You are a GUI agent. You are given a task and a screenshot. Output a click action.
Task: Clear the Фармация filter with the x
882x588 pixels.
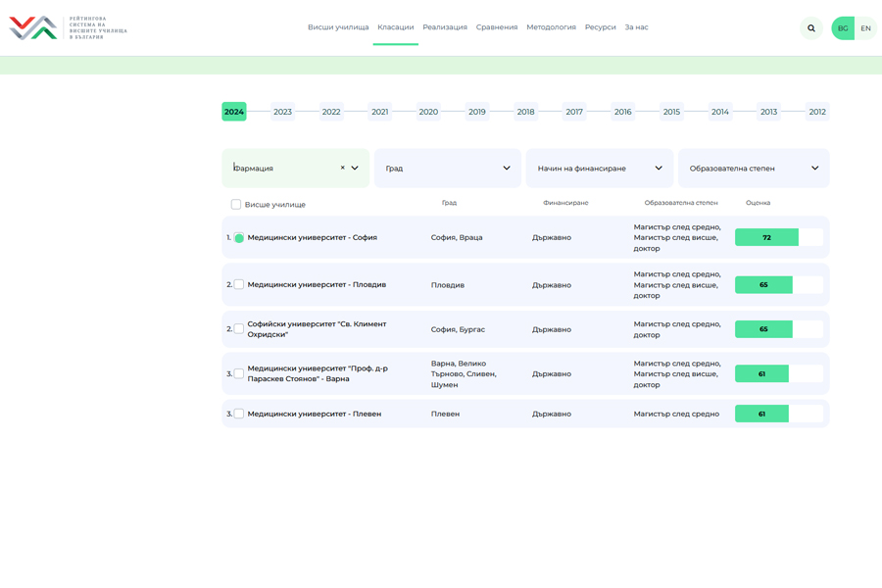click(x=343, y=168)
